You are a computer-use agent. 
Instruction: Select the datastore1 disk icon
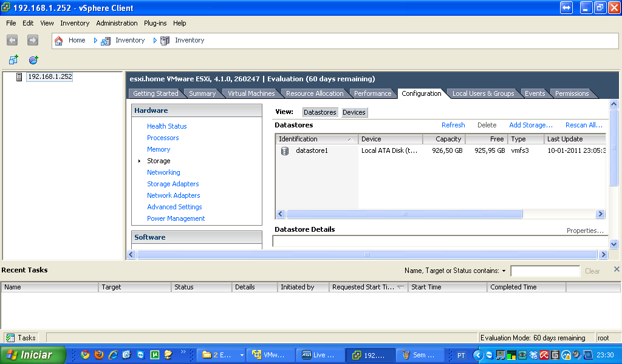(284, 150)
